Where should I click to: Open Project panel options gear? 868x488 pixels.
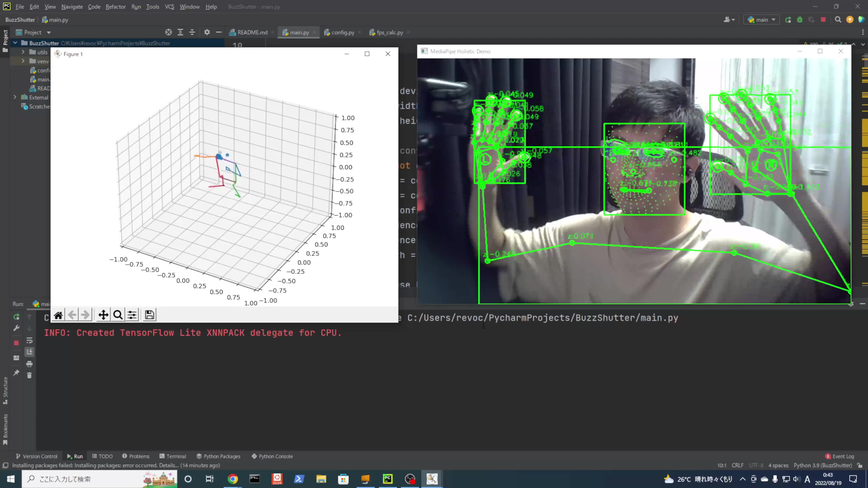207,32
